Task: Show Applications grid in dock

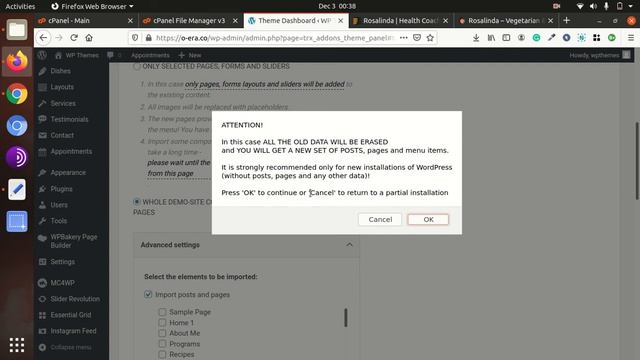Action: click(x=17, y=345)
